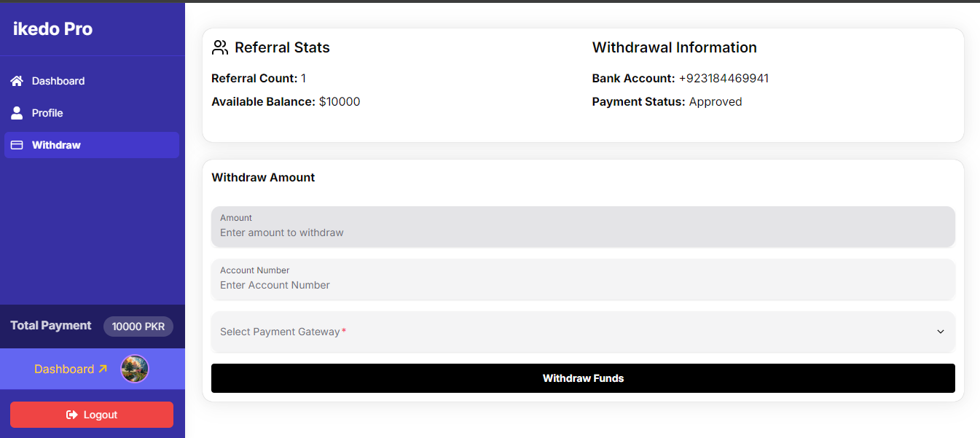Click the exit icon inside Logout button
This screenshot has width=980, height=438.
point(71,415)
